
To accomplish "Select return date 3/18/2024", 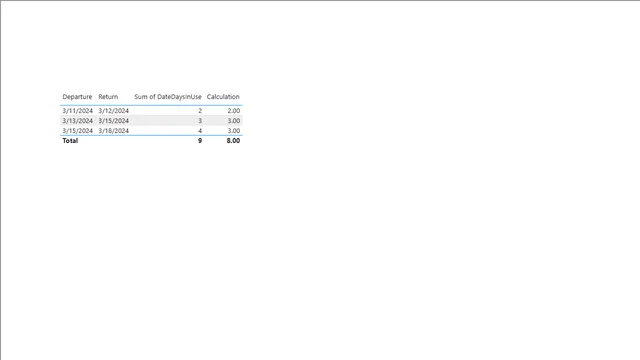I will tap(113, 131).
